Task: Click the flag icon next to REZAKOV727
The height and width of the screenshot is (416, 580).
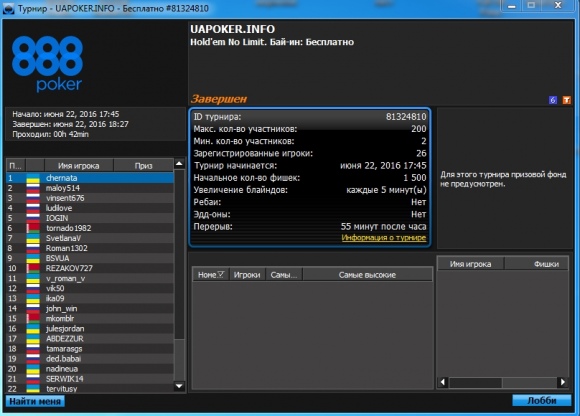Action: pos(33,268)
